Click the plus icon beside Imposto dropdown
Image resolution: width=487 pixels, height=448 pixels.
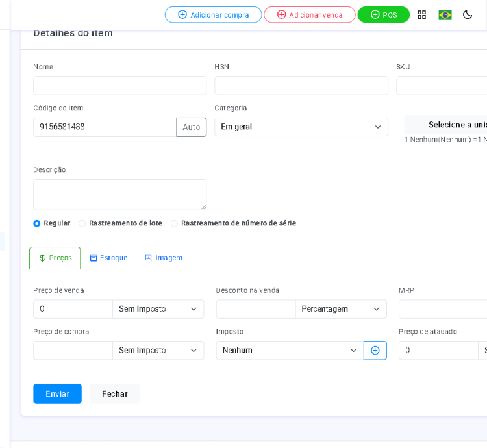click(375, 351)
